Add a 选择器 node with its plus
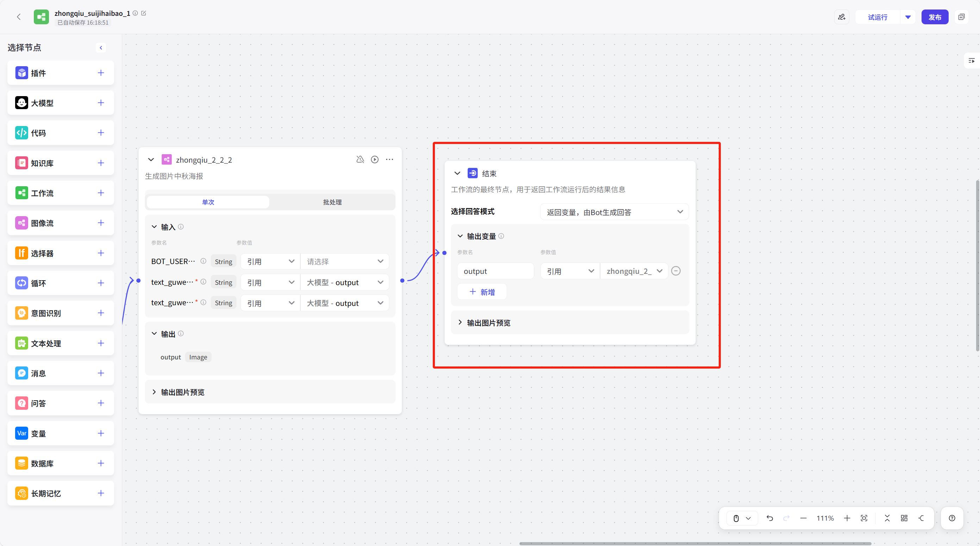The image size is (980, 546). click(x=101, y=253)
